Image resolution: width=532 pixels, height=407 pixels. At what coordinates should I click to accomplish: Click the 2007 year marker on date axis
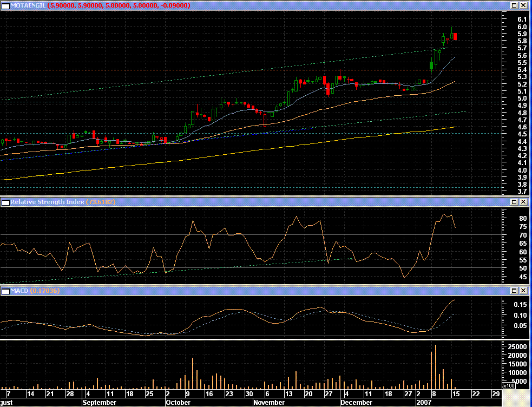(x=423, y=403)
